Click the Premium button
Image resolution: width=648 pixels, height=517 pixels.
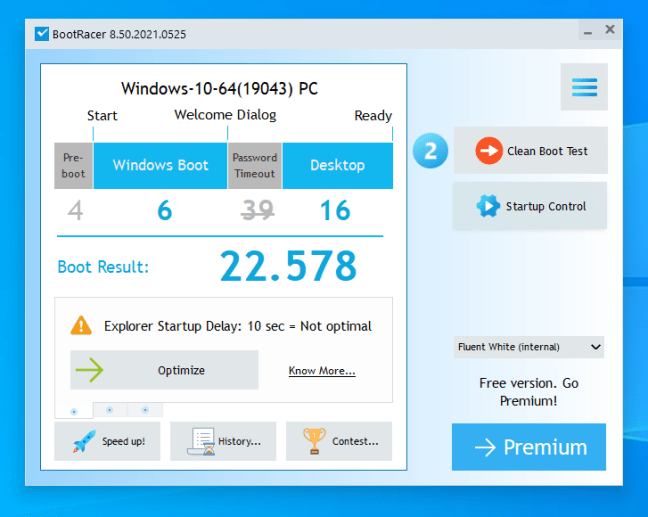pyautogui.click(x=529, y=447)
